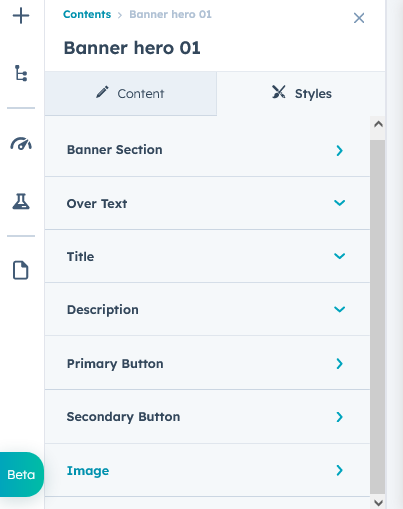The image size is (403, 509).
Task: Close the Banner hero 01 panel
Action: pyautogui.click(x=359, y=18)
